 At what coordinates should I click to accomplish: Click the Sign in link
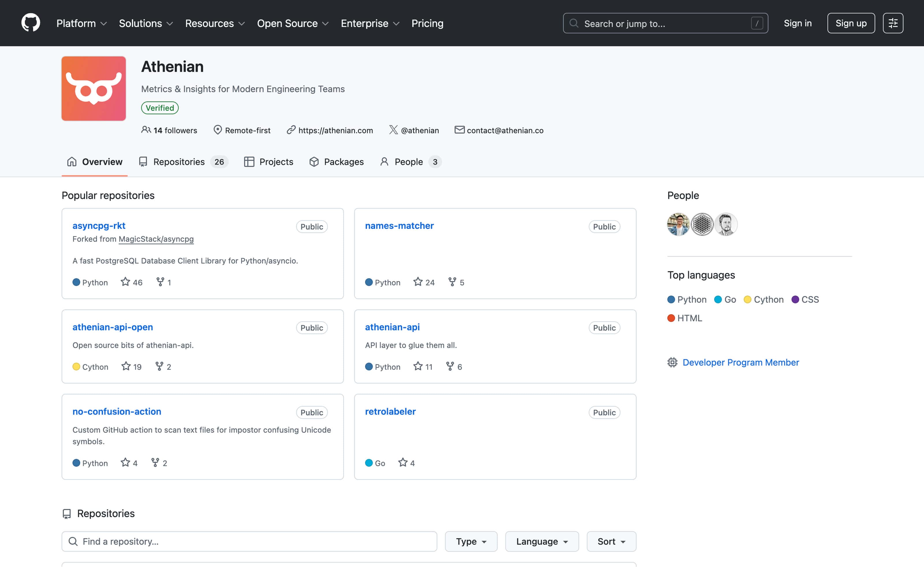point(798,23)
